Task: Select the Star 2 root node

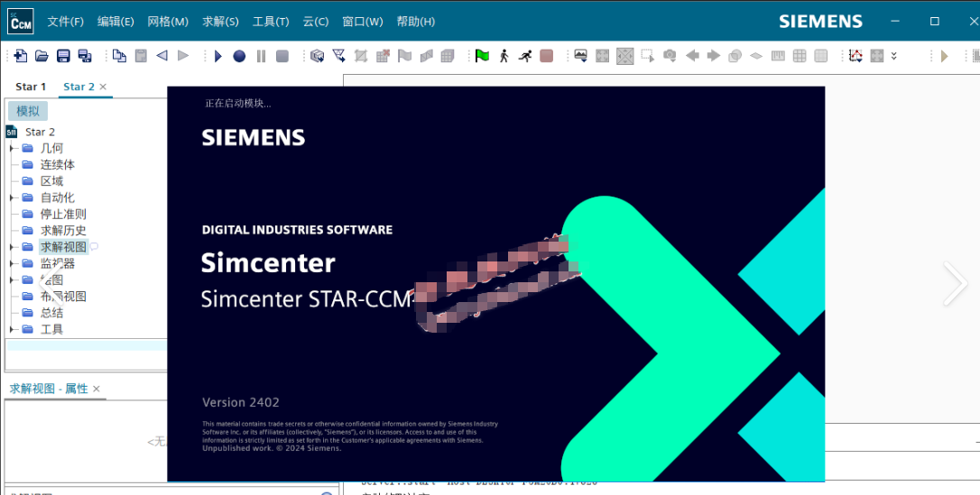Action: tap(40, 132)
